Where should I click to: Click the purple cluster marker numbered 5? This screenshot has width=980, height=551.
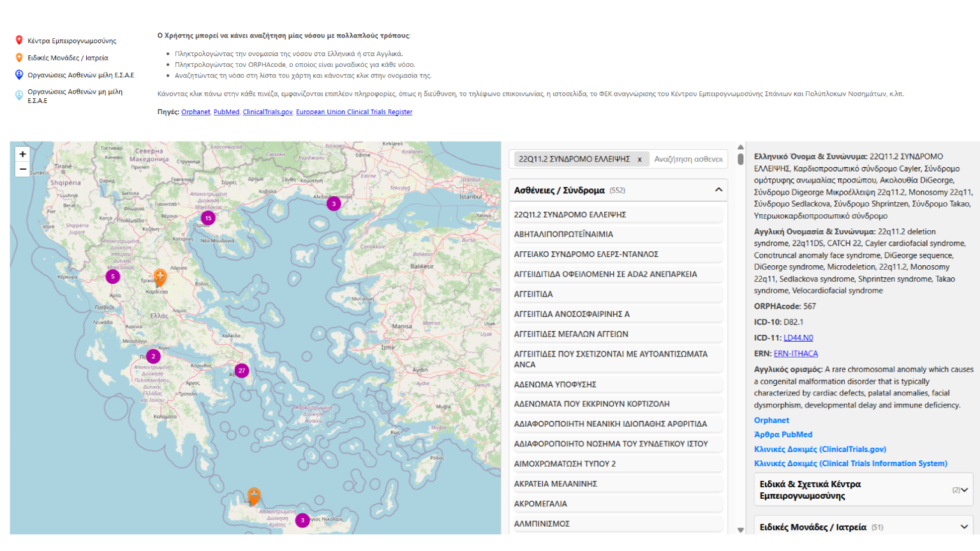point(113,276)
